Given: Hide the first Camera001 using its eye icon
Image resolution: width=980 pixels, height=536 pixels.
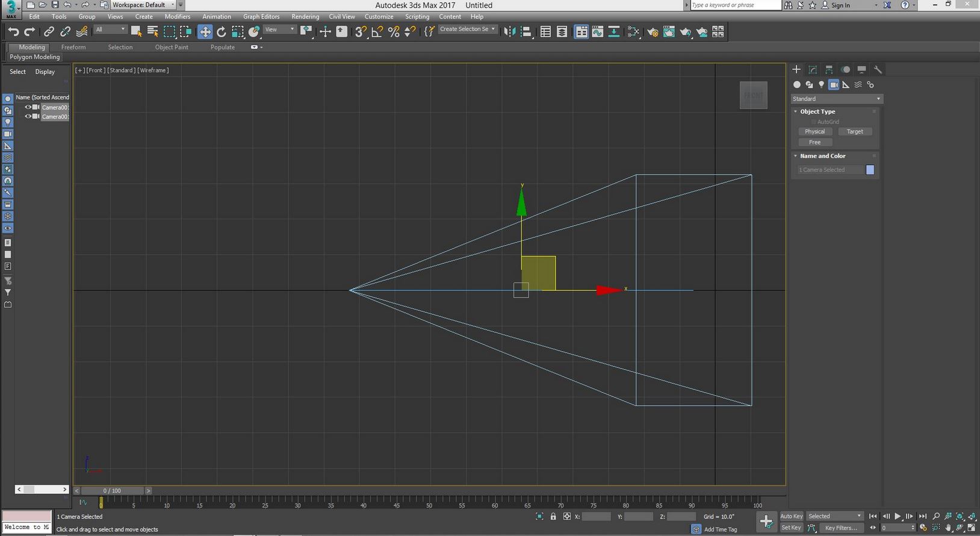Looking at the screenshot, I should [x=28, y=107].
